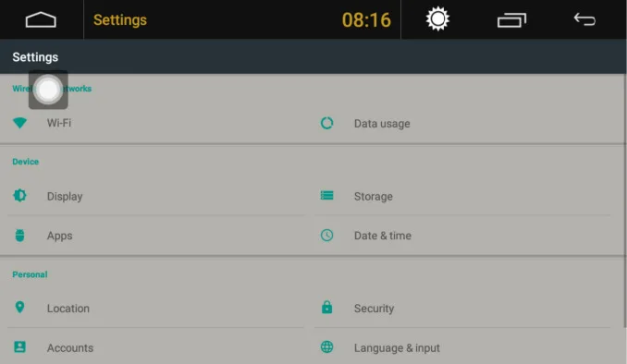The image size is (627, 364).
Task: Tap the Home icon in top bar
Action: coord(41,20)
